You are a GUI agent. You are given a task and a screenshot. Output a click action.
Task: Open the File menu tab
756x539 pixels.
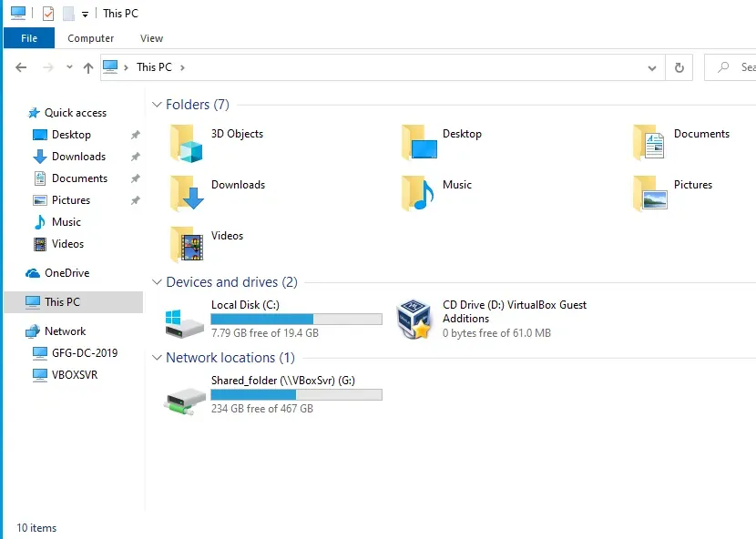coord(29,38)
